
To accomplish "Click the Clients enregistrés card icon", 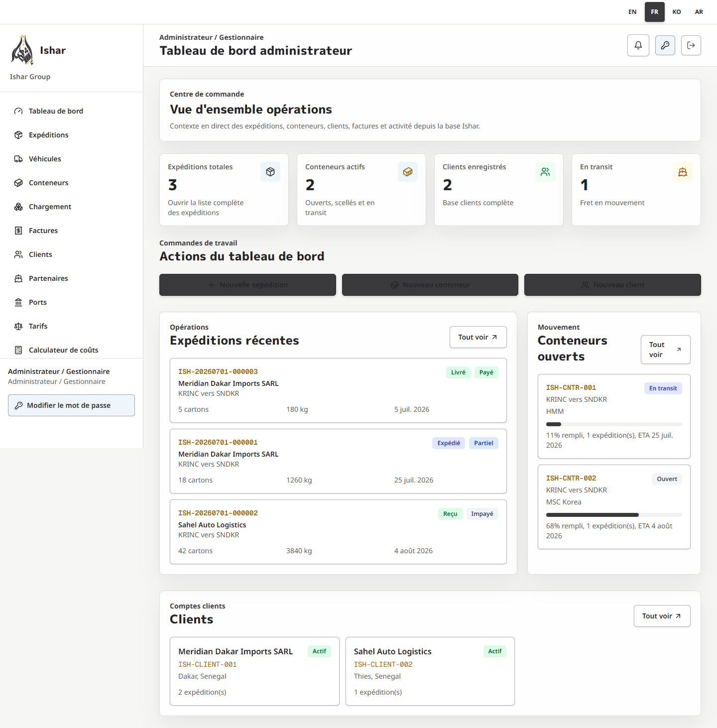I will 545,172.
